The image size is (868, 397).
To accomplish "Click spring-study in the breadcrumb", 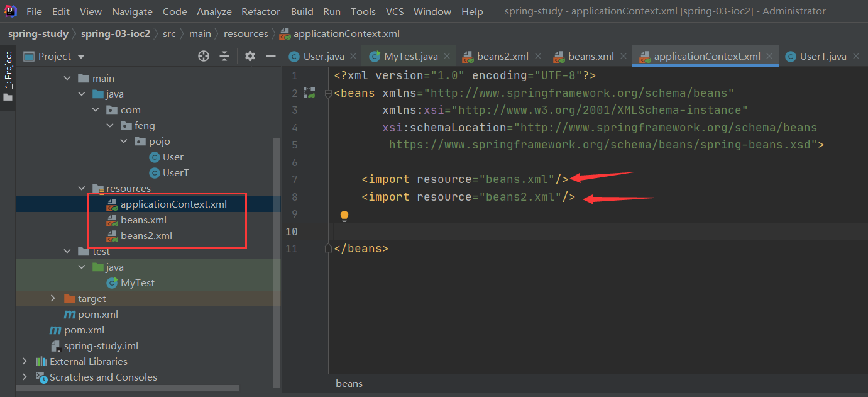I will pyautogui.click(x=38, y=33).
